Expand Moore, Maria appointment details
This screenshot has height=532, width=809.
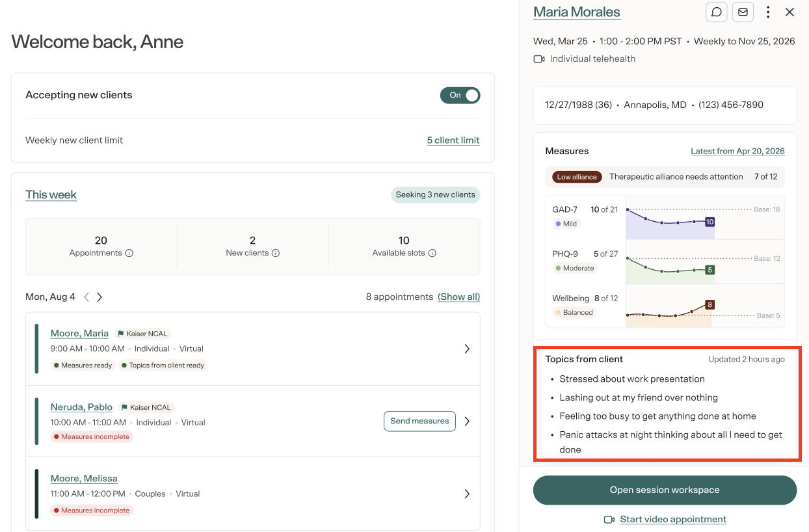click(467, 349)
